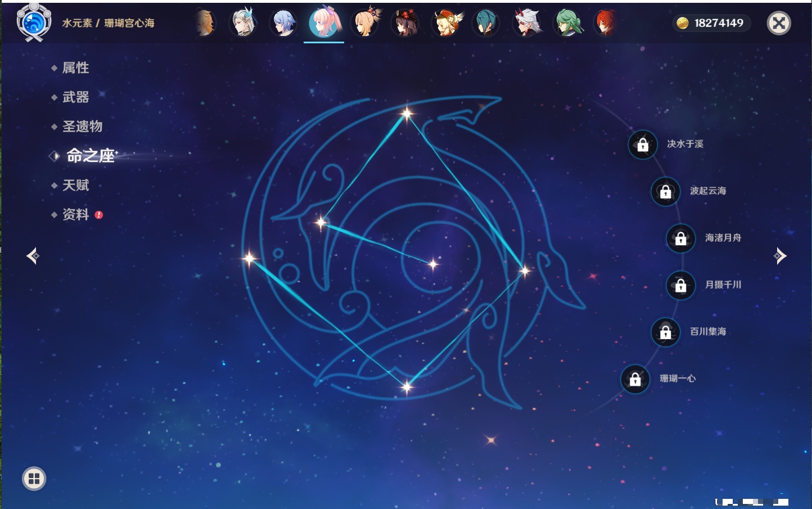Select the white-haired avatar with red horns
This screenshot has height=509, width=812.
pos(527,23)
